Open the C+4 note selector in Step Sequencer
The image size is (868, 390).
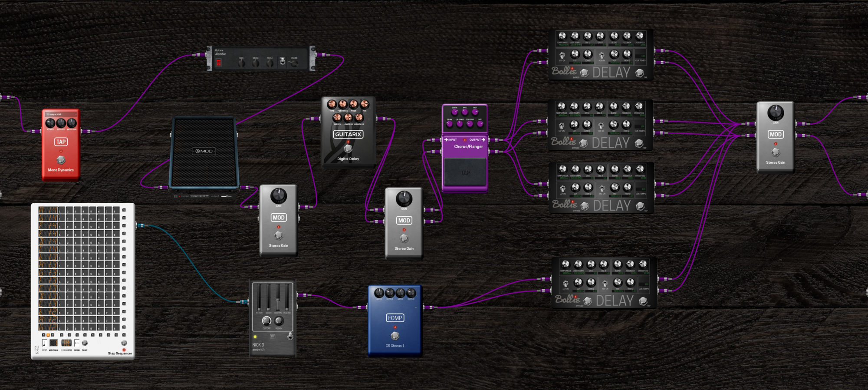48,249
